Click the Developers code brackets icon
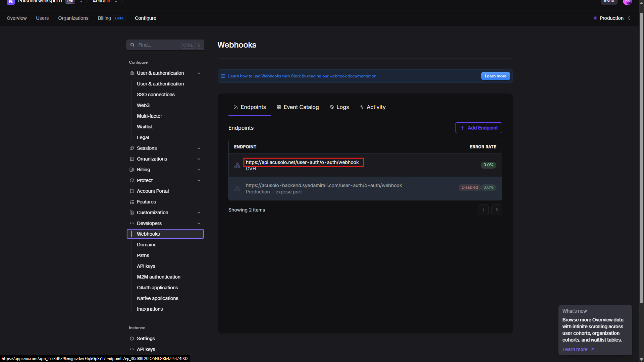The image size is (644, 362). coord(132,223)
